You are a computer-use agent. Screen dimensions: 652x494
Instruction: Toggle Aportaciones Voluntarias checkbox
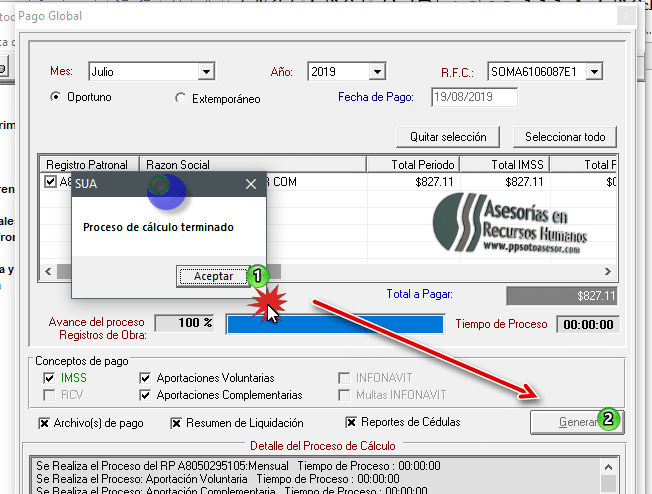point(146,379)
